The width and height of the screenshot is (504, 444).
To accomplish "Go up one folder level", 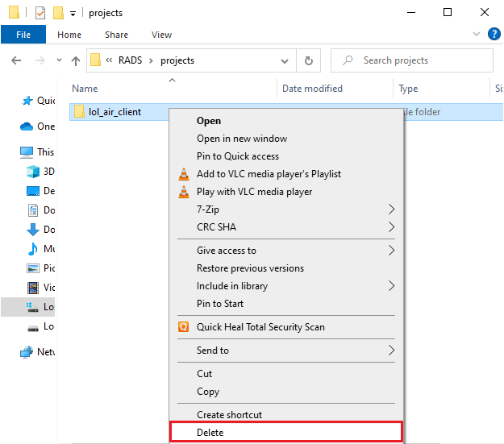I will click(x=76, y=60).
